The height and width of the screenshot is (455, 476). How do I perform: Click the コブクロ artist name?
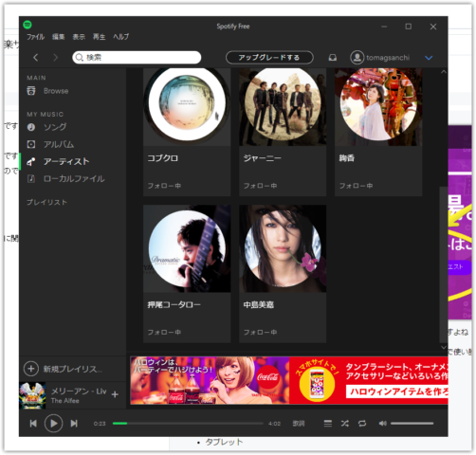pos(163,158)
